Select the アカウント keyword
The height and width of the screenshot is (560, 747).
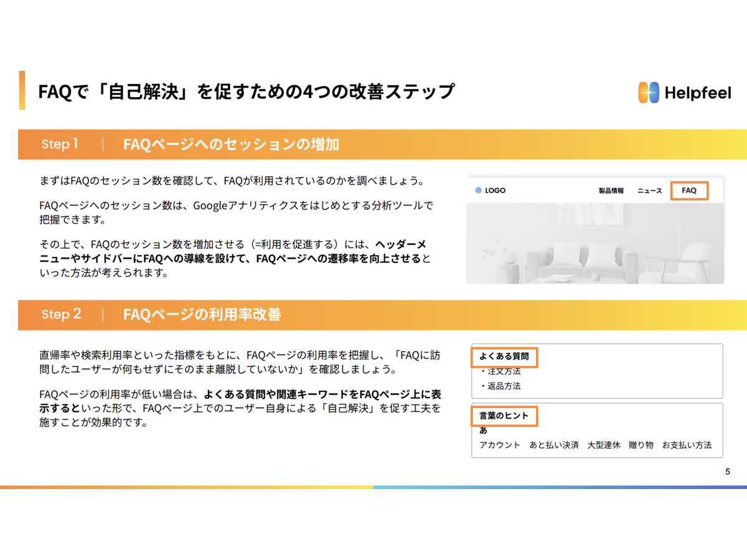point(499,445)
